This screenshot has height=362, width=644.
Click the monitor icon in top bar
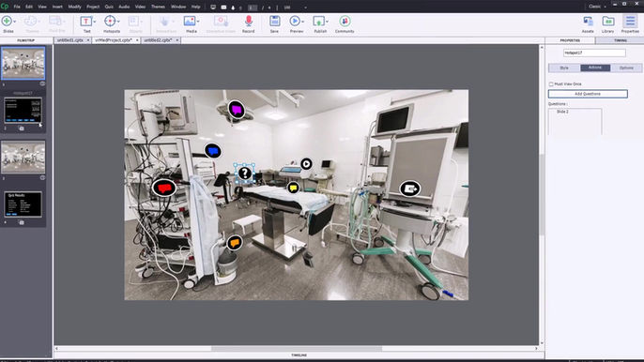click(213, 7)
